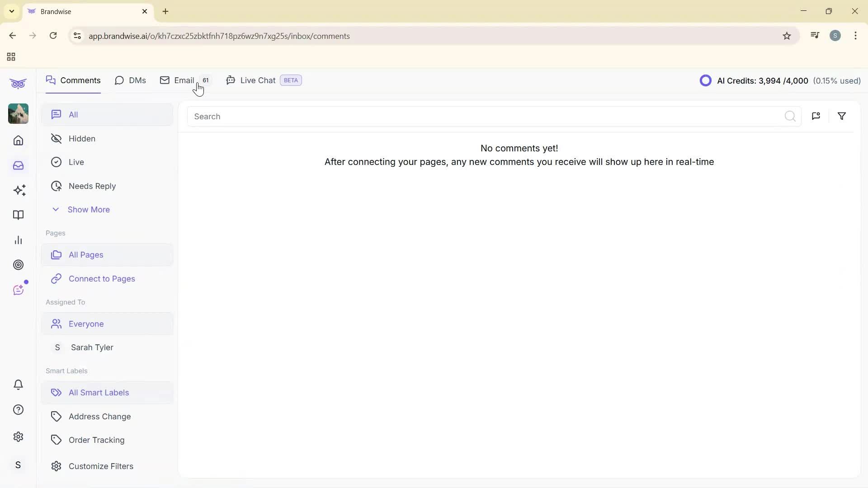Open the knowledge base book icon
The height and width of the screenshot is (488, 868).
tap(18, 215)
